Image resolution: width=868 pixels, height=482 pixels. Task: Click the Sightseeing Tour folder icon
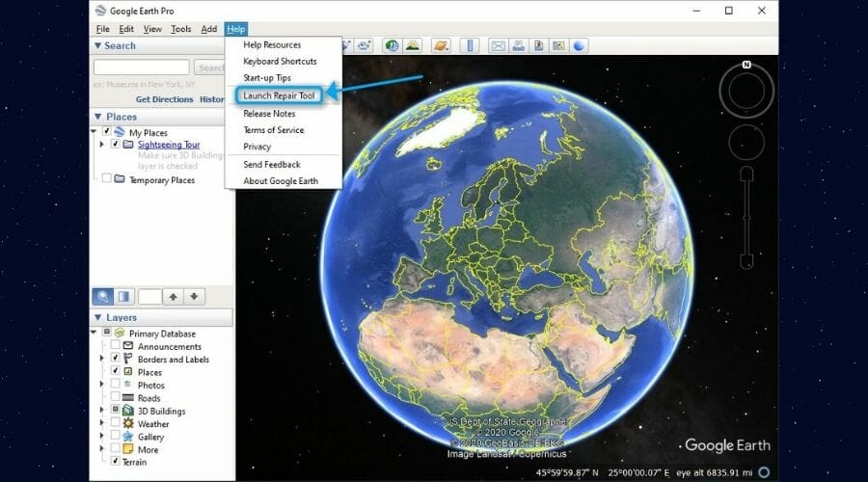pos(128,145)
